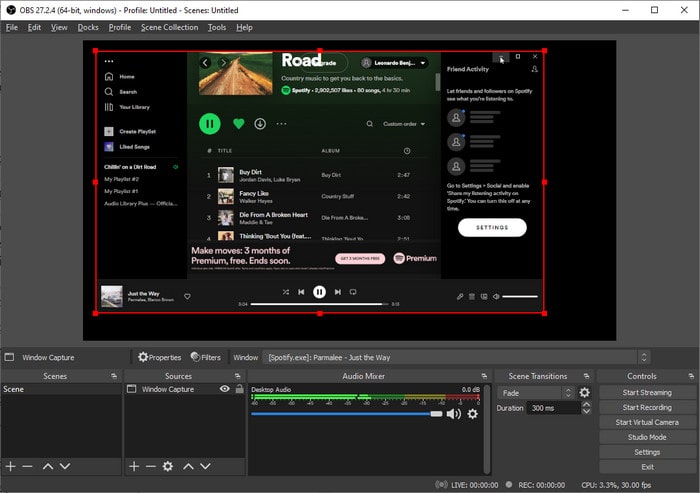
Task: Undock the Scenes panel
Action: (x=114, y=376)
